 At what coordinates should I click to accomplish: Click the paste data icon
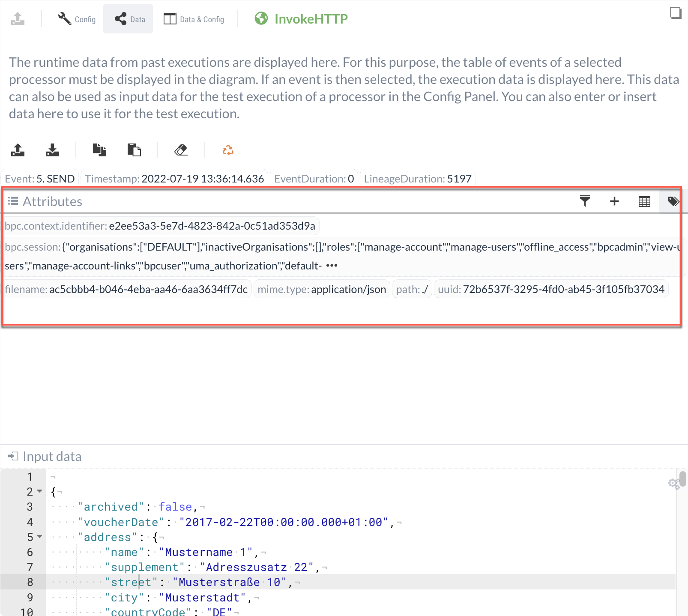(x=134, y=150)
